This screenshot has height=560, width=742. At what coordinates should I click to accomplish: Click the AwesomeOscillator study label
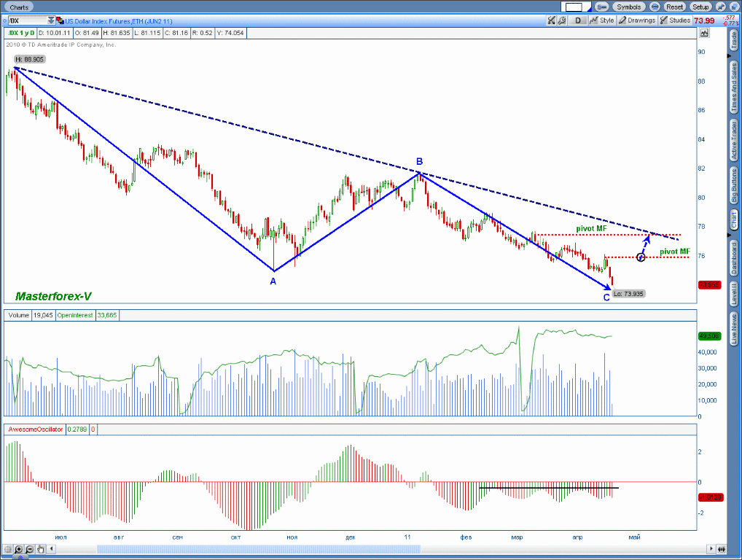coord(36,429)
